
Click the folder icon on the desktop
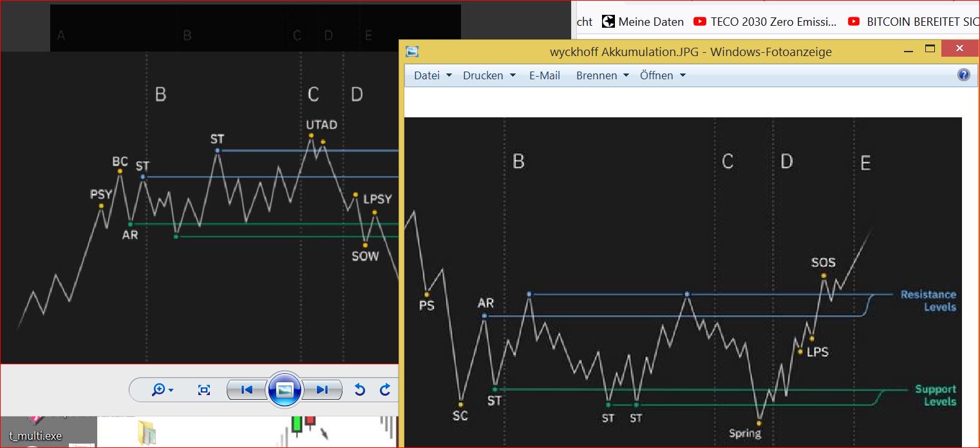147,433
